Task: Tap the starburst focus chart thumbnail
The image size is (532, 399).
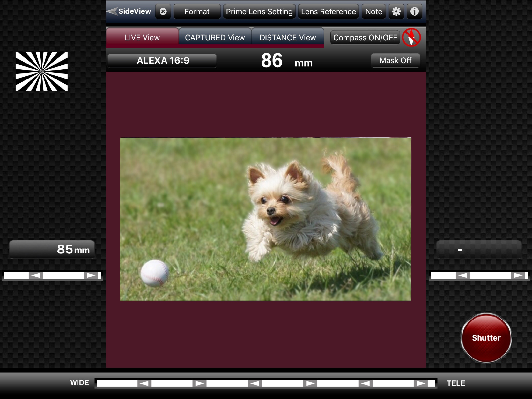Action: [x=41, y=72]
